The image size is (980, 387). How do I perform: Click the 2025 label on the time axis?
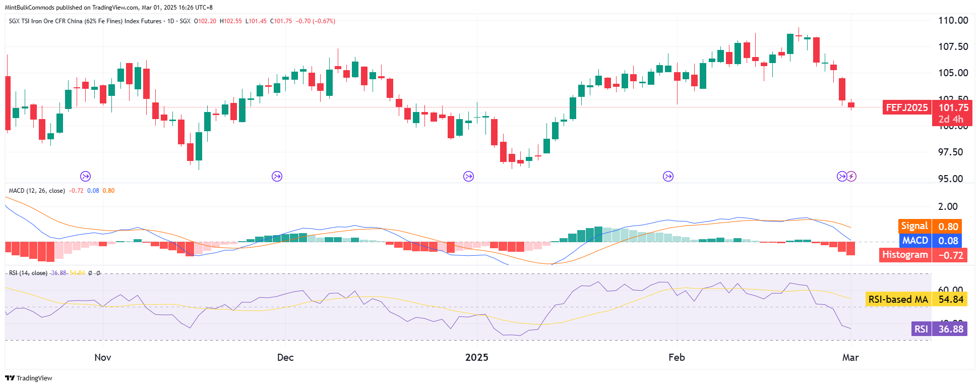coord(476,357)
